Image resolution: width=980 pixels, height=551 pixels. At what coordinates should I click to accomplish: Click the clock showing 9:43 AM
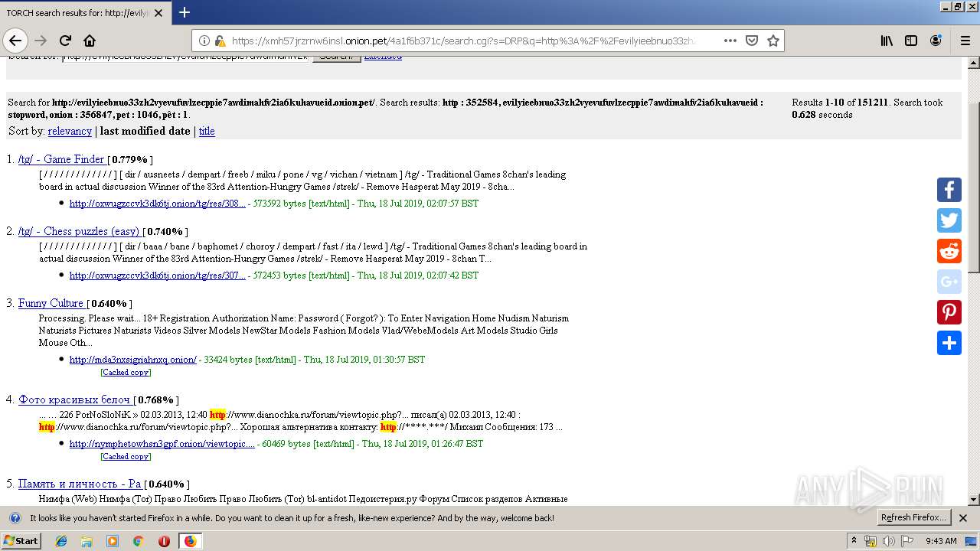click(x=941, y=541)
